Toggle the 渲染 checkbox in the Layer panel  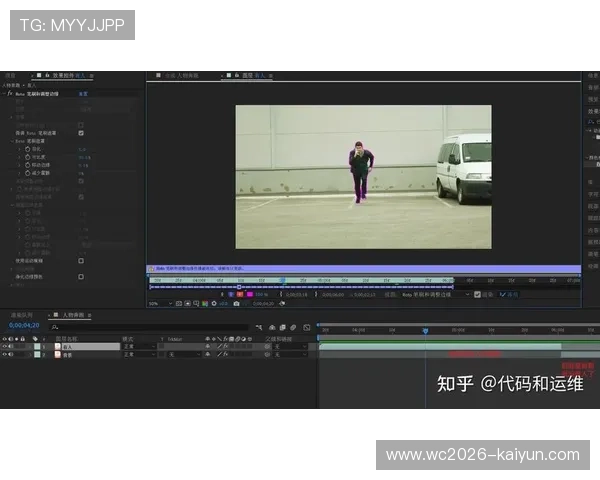click(477, 294)
